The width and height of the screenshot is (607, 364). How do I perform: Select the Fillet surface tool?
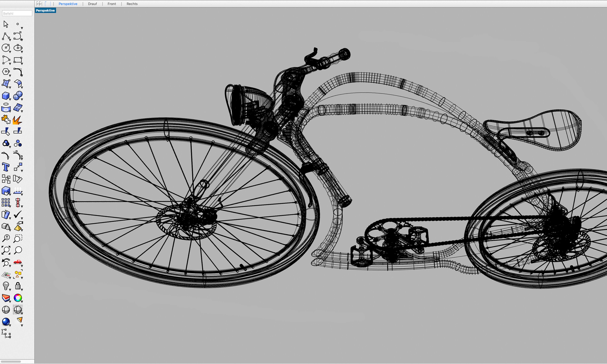click(18, 84)
